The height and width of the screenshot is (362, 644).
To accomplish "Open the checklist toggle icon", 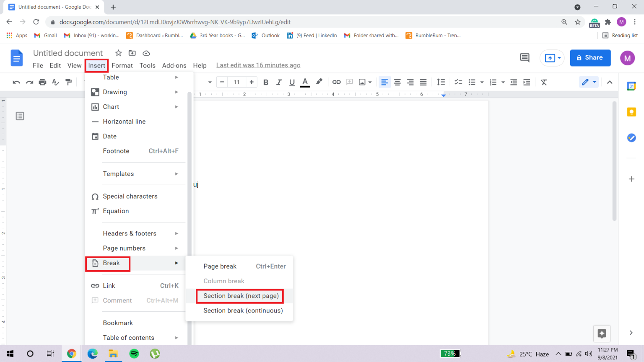I will 458,82.
